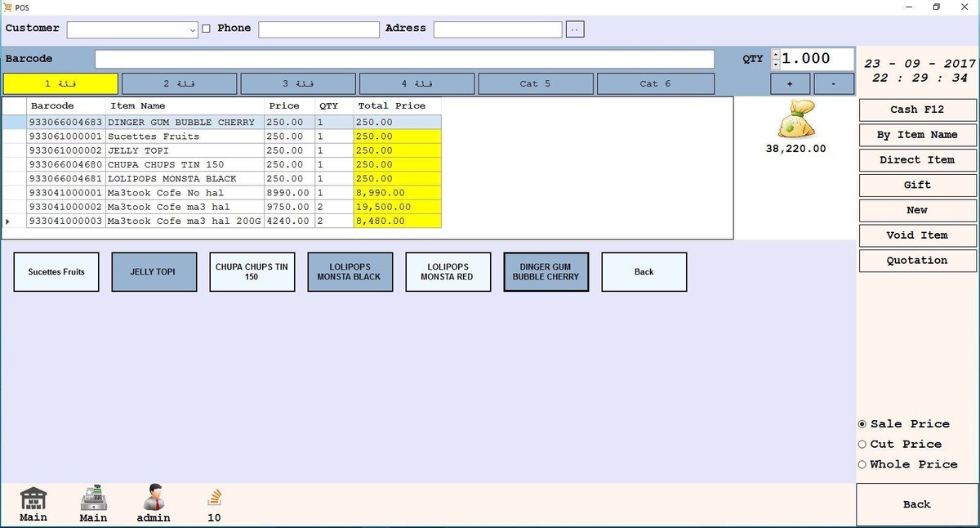This screenshot has height=528, width=980.
Task: Open the address browse '..' button
Action: tap(575, 29)
